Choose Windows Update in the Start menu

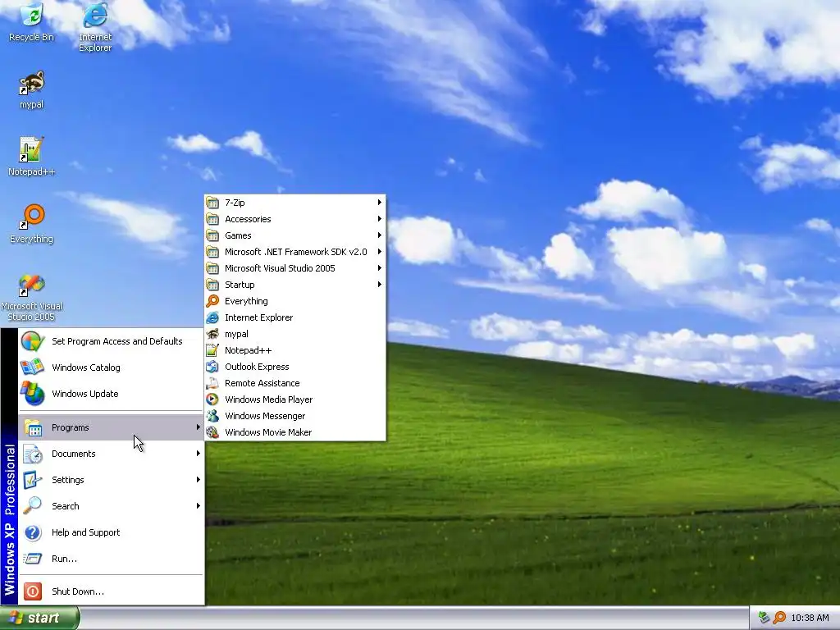tap(111, 394)
